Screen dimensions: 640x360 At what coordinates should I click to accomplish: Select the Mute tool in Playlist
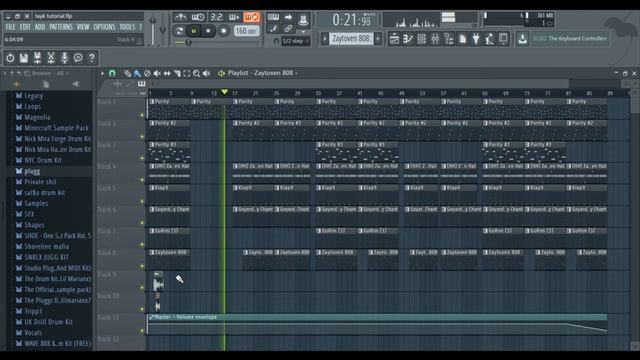tap(157, 73)
